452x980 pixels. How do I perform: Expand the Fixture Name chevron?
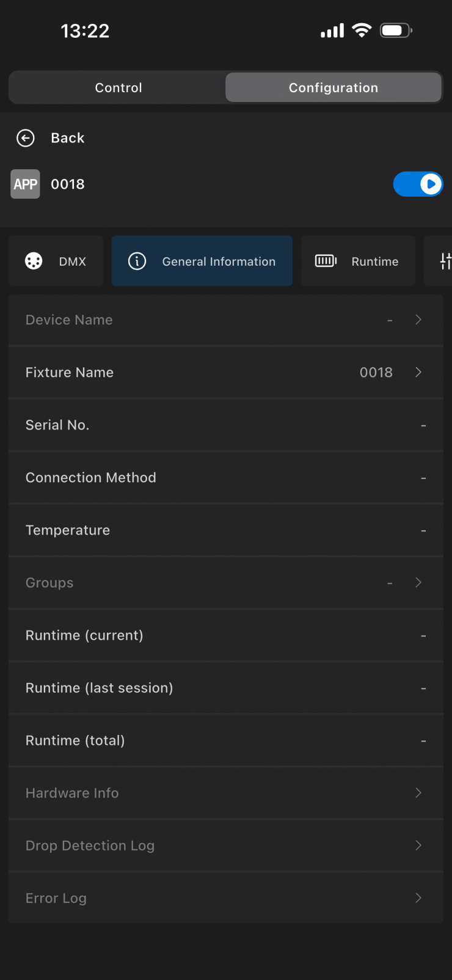coord(418,372)
